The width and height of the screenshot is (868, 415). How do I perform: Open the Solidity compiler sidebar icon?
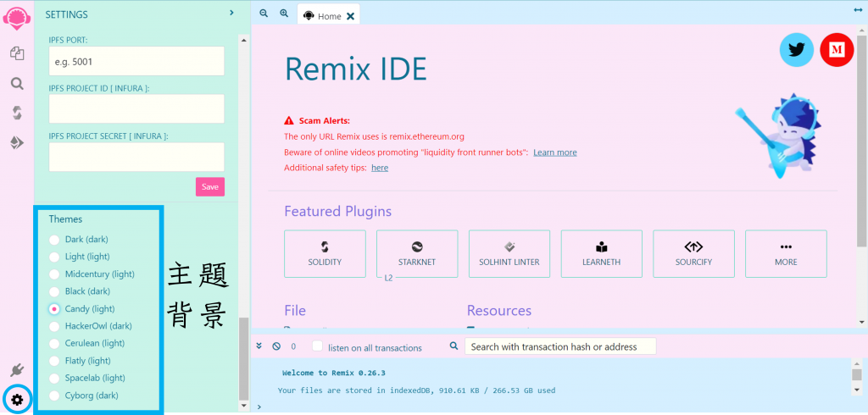point(17,113)
